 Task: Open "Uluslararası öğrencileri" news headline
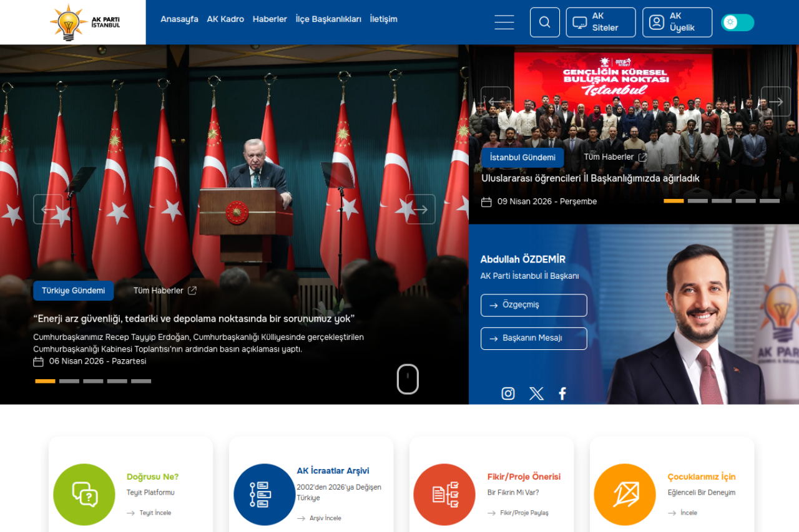(x=591, y=178)
